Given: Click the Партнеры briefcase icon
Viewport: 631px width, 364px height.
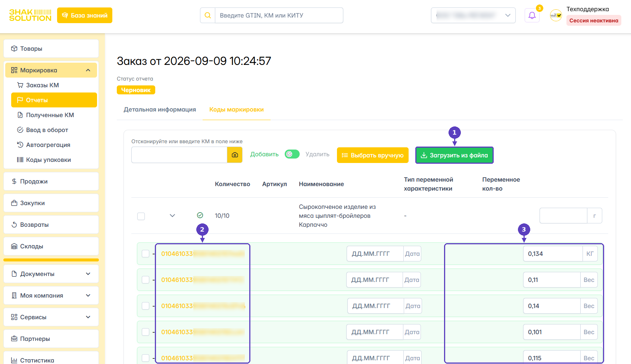Looking at the screenshot, I should coord(14,339).
